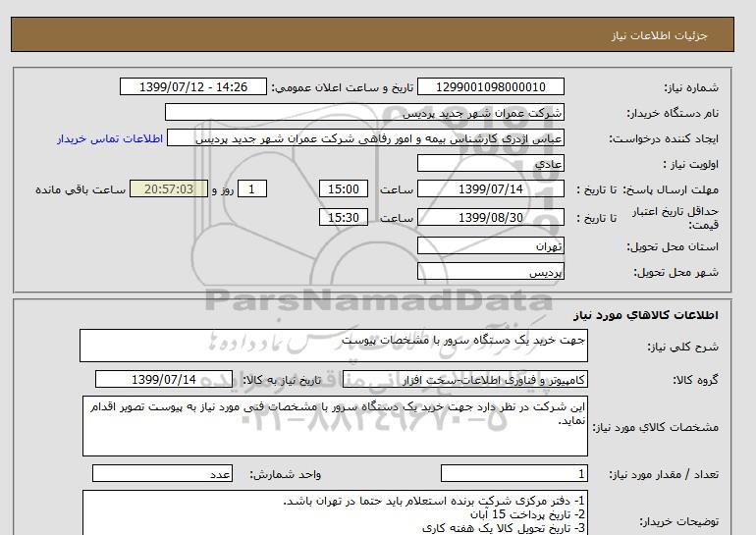Click the section heading اطلاعات کالاهای مورد نیاز

click(646, 315)
